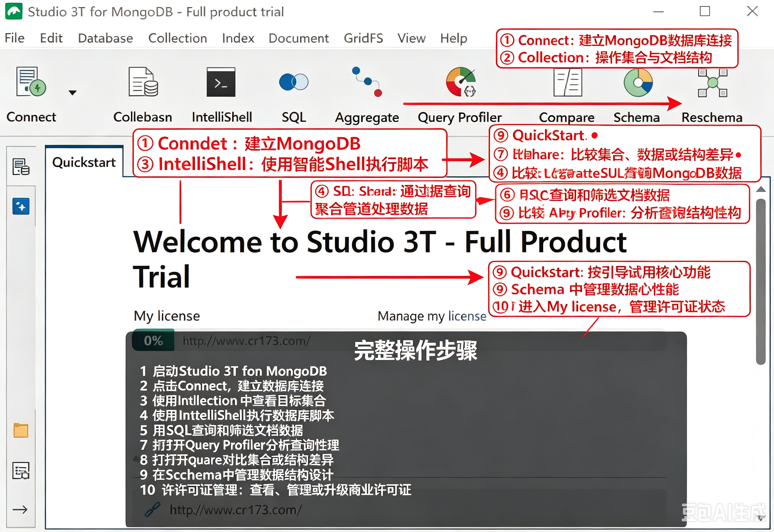Open the Collection menu
The image size is (774, 532).
178,38
